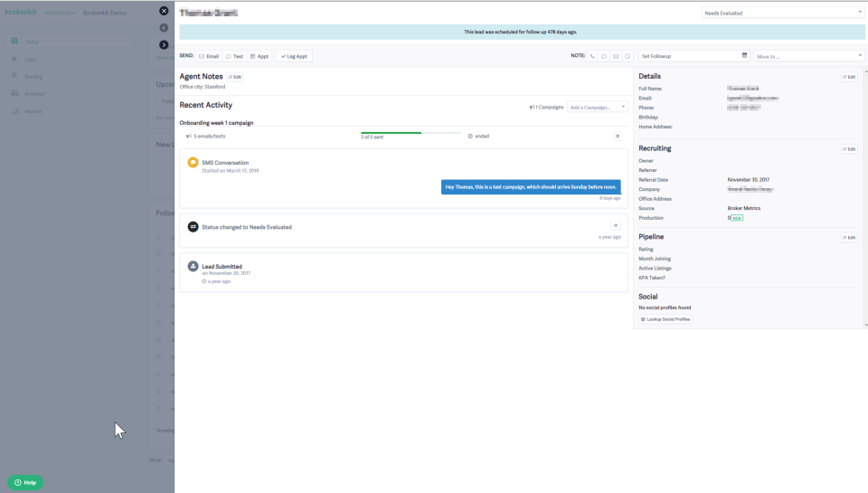Edit the Details section
The image size is (868, 493).
pos(849,77)
